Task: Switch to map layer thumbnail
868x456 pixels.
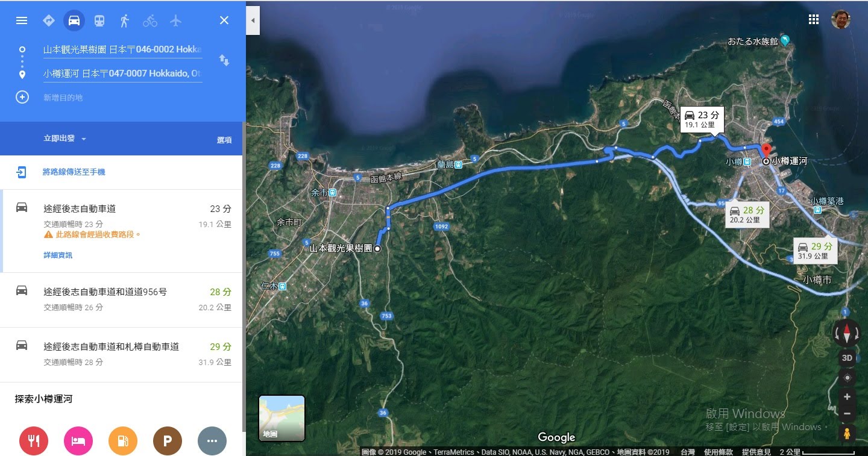Action: coord(281,418)
